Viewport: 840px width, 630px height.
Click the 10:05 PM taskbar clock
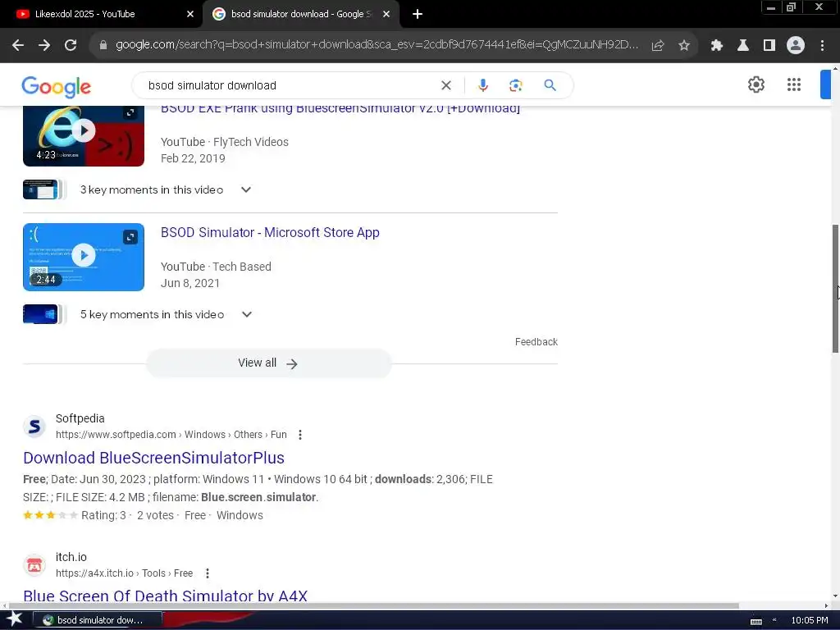[810, 620]
